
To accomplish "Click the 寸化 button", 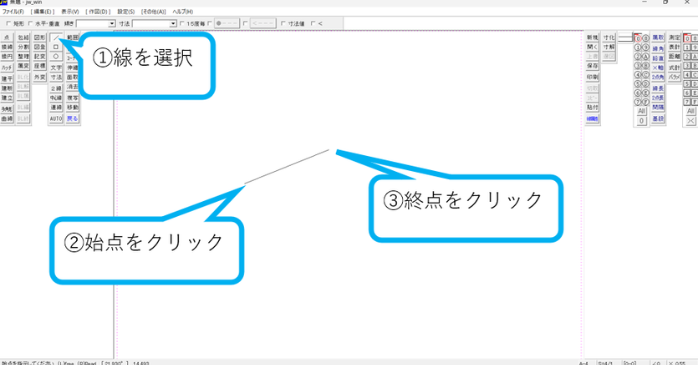I will tap(609, 38).
